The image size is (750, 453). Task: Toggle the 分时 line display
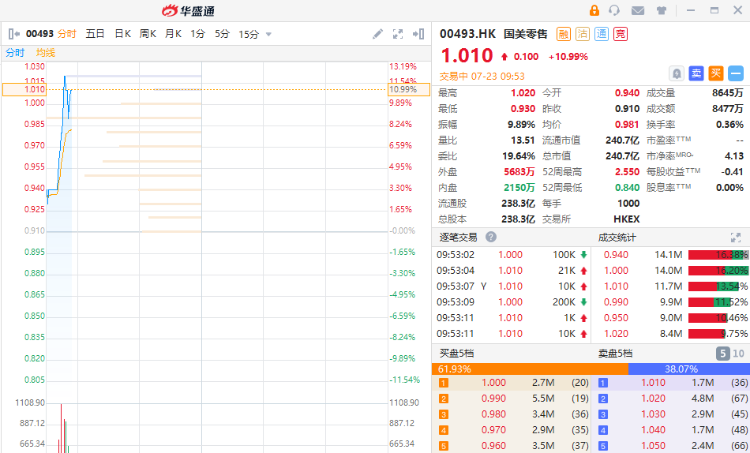click(15, 52)
